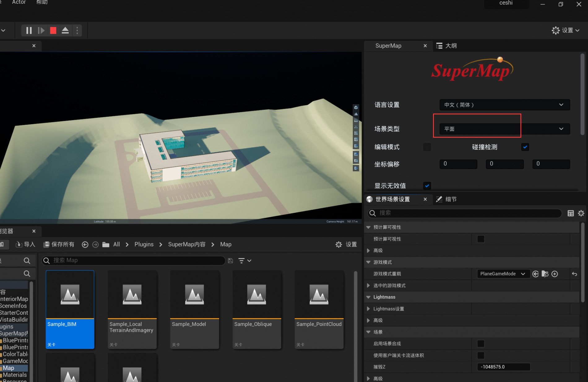The image size is (588, 382).
Task: Click the cube 3D layer icon in viewport toolbar
Action: tap(356, 107)
